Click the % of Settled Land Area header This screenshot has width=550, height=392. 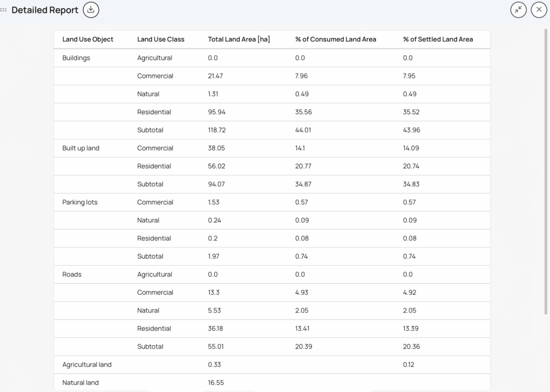coord(438,39)
